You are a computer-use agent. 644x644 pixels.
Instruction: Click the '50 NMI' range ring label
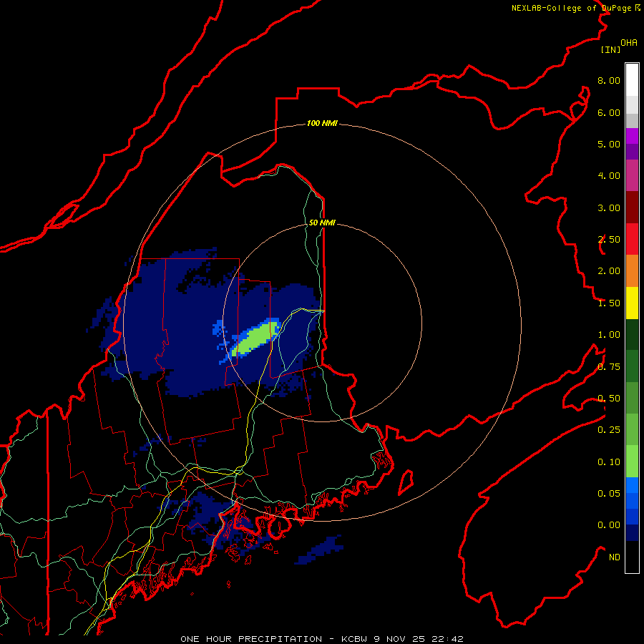point(322,223)
